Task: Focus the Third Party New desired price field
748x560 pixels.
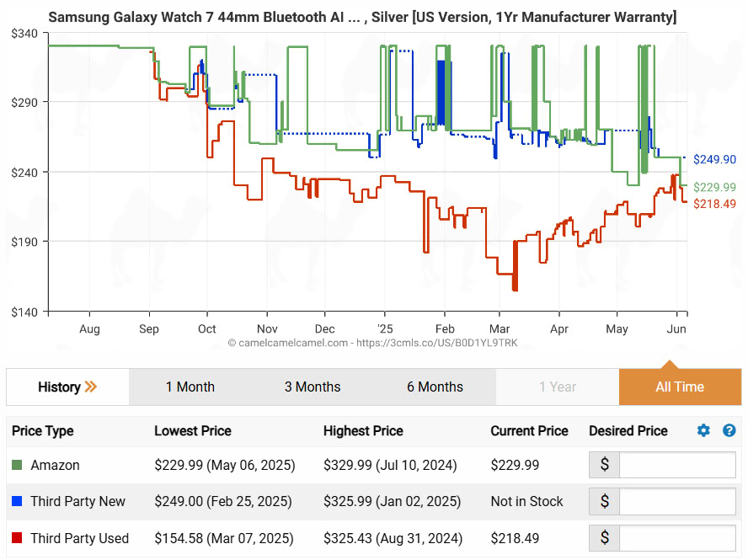Action: [x=677, y=502]
